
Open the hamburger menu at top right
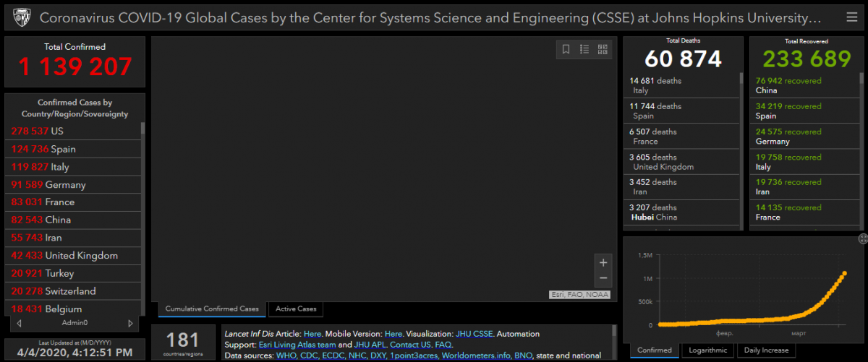coord(851,17)
